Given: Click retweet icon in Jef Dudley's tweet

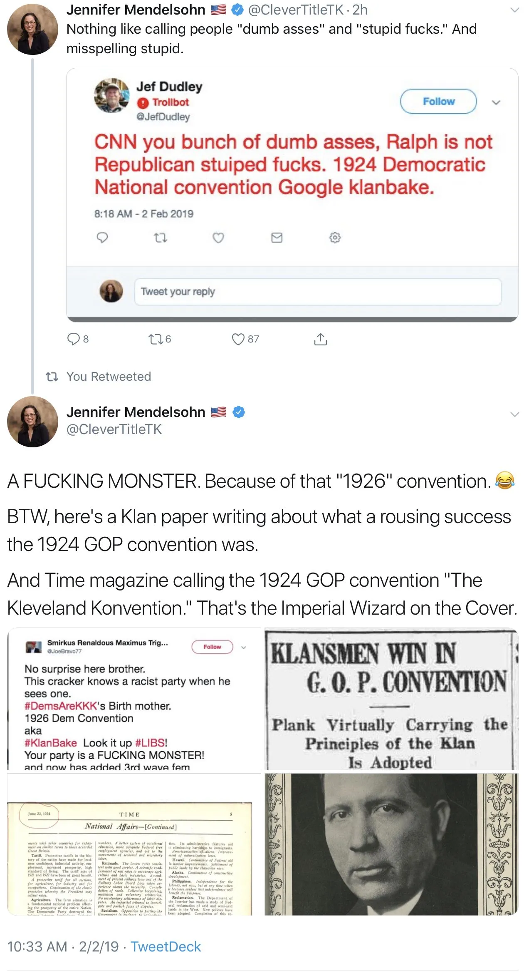Looking at the screenshot, I should 160,238.
